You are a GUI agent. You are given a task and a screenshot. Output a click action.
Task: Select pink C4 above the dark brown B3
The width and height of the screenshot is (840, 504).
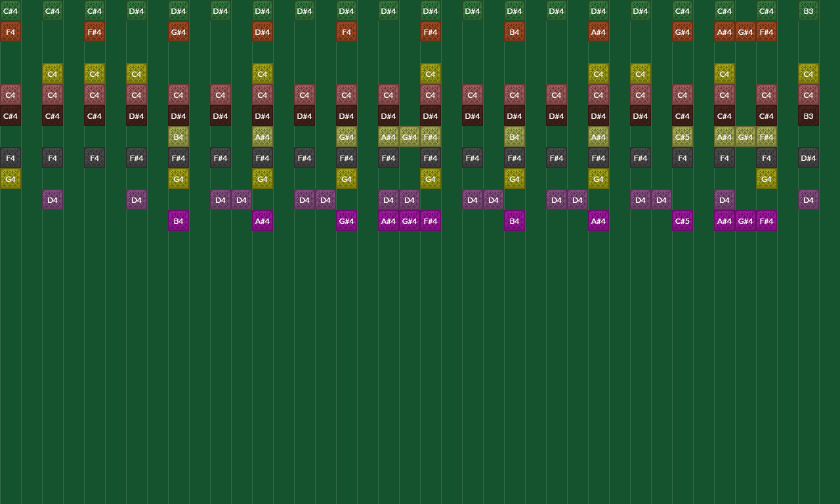coord(808,94)
